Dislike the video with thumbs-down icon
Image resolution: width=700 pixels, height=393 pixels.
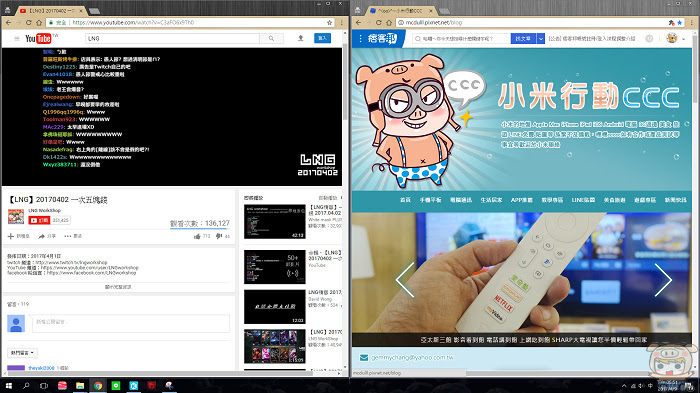click(x=219, y=236)
